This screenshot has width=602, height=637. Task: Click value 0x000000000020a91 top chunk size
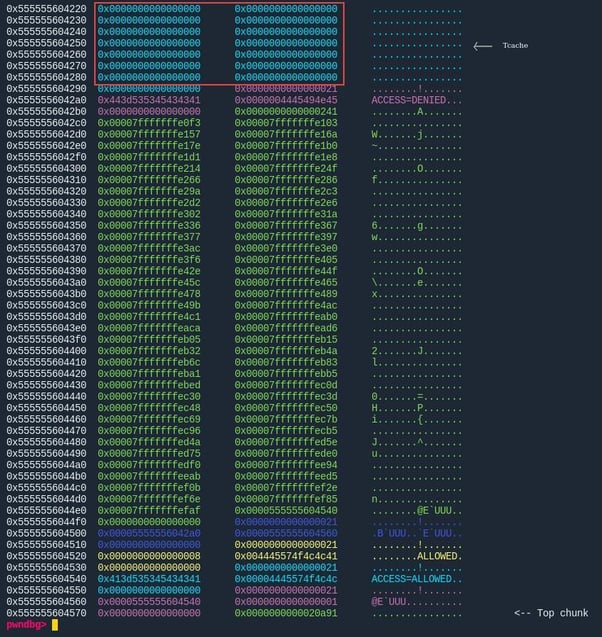coord(286,613)
